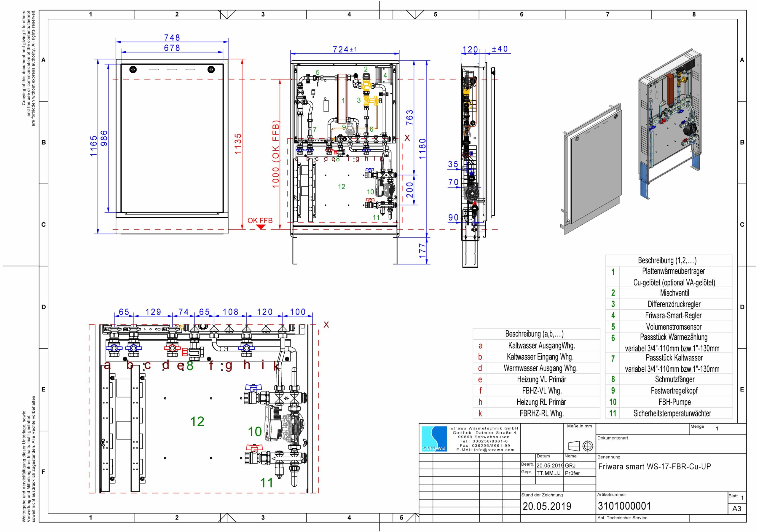The image size is (759, 532).
Task: Click the Abt. Technischer Service text
Action: (x=623, y=518)
